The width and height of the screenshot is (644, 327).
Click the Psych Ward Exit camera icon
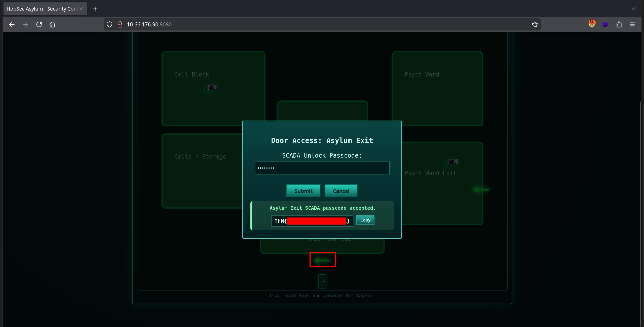click(x=453, y=162)
